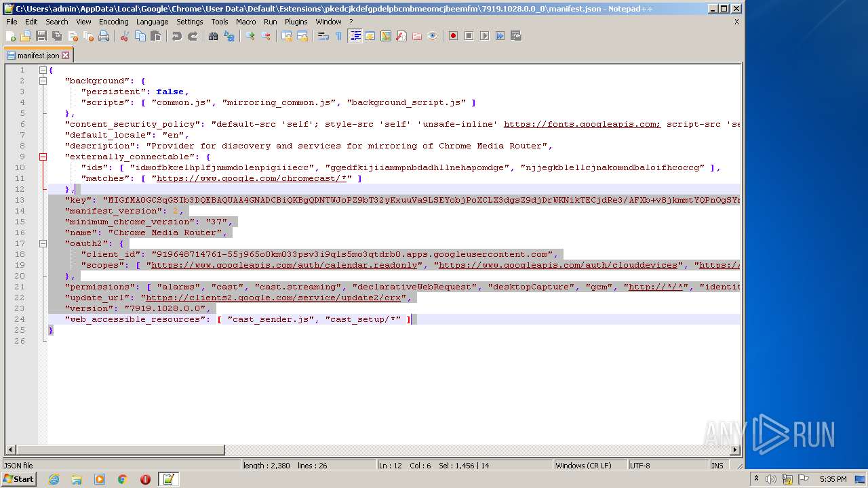Cut selection with the scissors icon
Viewport: 868px width, 488px height.
125,36
